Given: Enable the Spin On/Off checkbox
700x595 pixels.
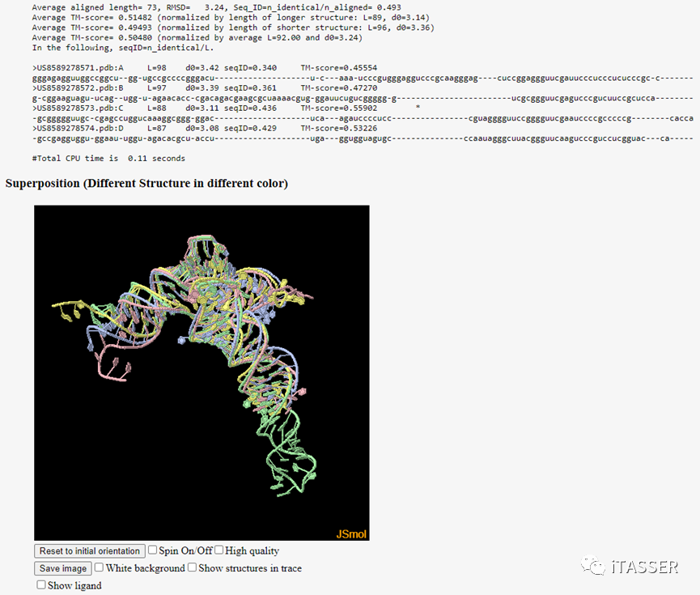Looking at the screenshot, I should [153, 550].
